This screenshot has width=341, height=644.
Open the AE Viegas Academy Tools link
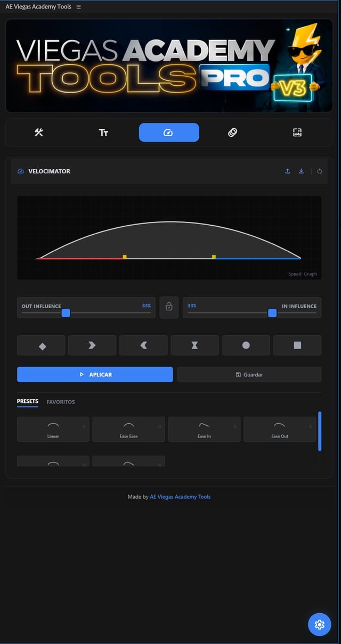coord(180,497)
